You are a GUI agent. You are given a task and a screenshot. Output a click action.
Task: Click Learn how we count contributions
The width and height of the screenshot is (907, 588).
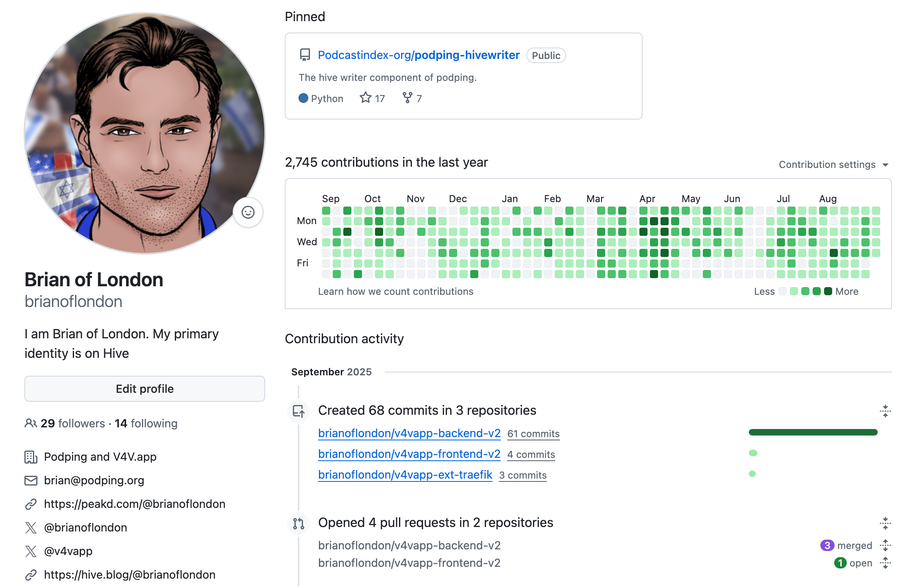(x=395, y=292)
